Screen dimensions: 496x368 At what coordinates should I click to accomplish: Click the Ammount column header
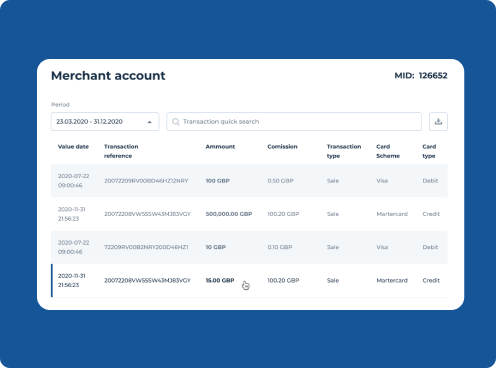click(220, 146)
